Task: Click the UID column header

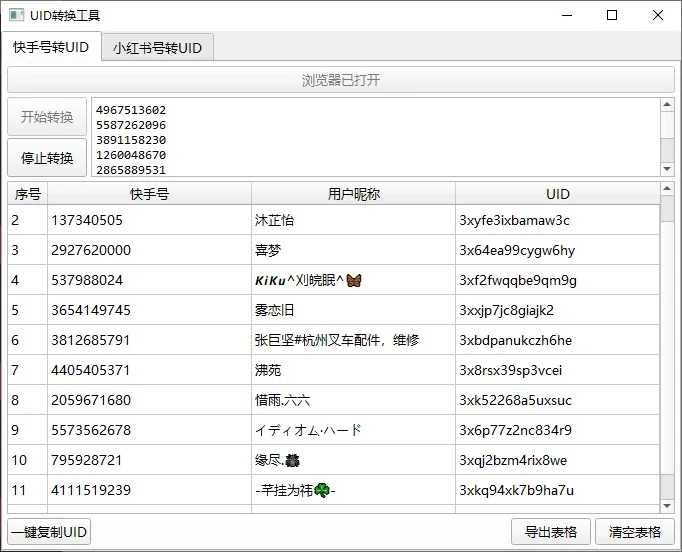Action: click(x=558, y=194)
